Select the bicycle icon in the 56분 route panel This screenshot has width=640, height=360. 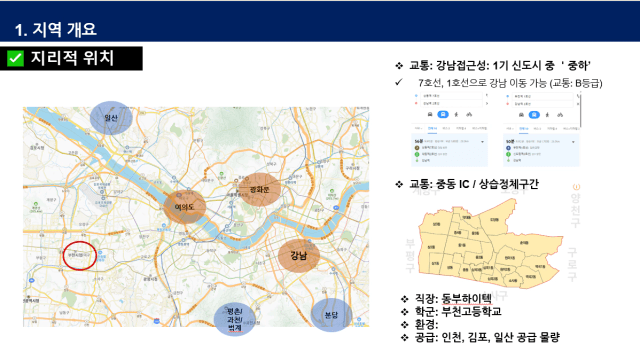pos(469,115)
